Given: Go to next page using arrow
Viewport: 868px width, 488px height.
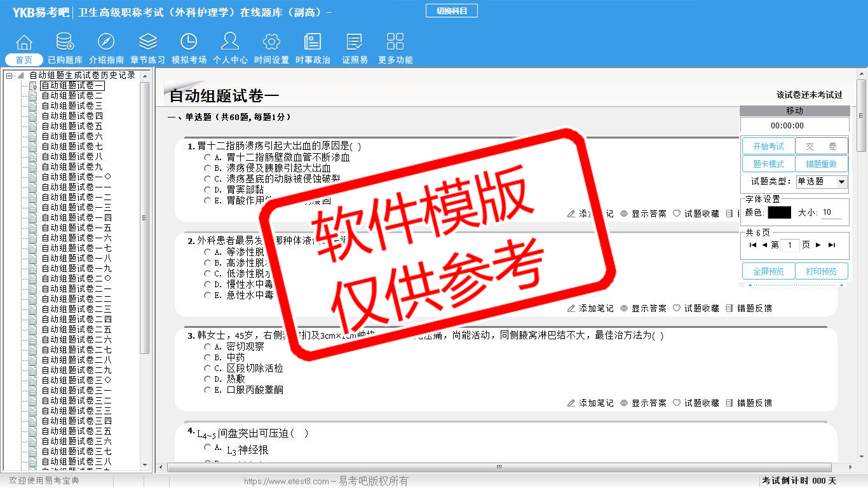Looking at the screenshot, I should click(x=818, y=245).
